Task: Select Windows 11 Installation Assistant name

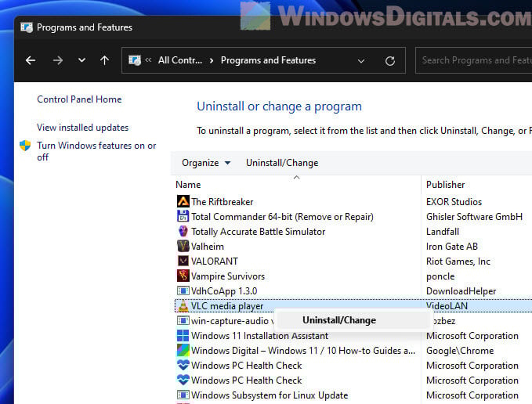Action: (x=260, y=336)
